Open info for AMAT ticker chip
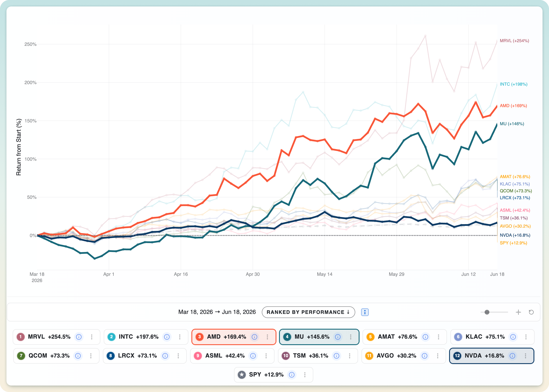The image size is (549, 392). click(x=425, y=337)
